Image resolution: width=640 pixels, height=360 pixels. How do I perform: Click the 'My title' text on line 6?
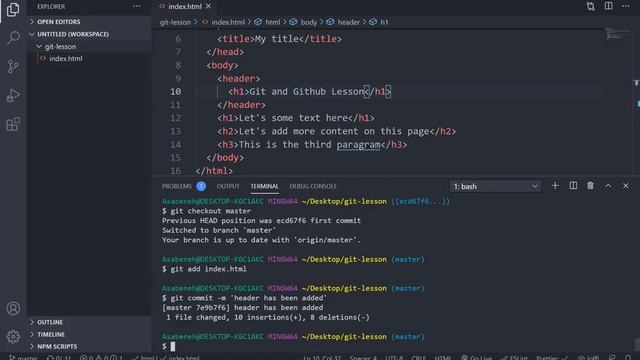tap(276, 39)
